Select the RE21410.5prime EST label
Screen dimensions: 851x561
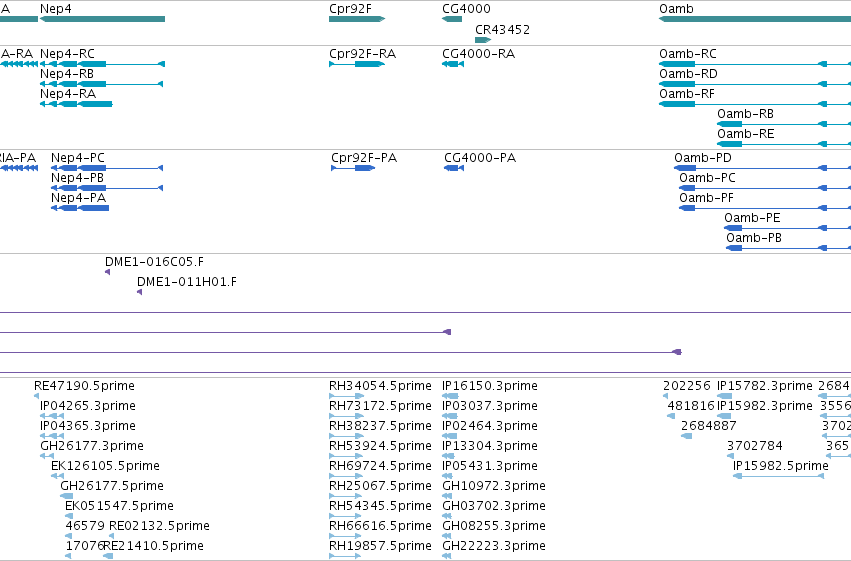click(153, 546)
